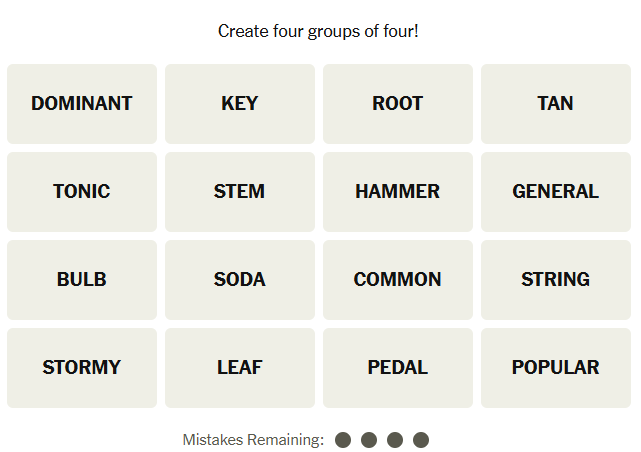Click the 'Create four groups of four!' heading
This screenshot has height=452, width=641.
coord(318,31)
